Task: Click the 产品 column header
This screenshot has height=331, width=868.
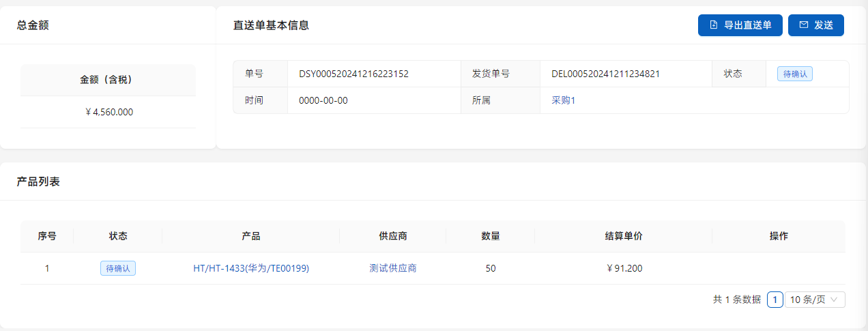Action: (251, 236)
